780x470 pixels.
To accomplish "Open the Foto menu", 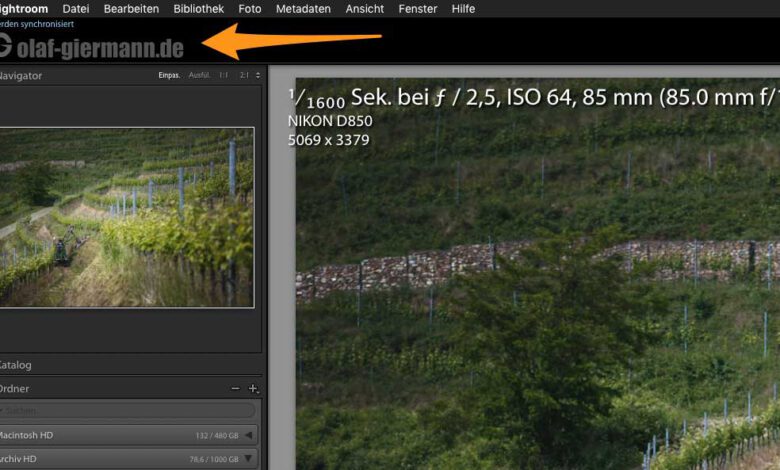I will coord(250,8).
